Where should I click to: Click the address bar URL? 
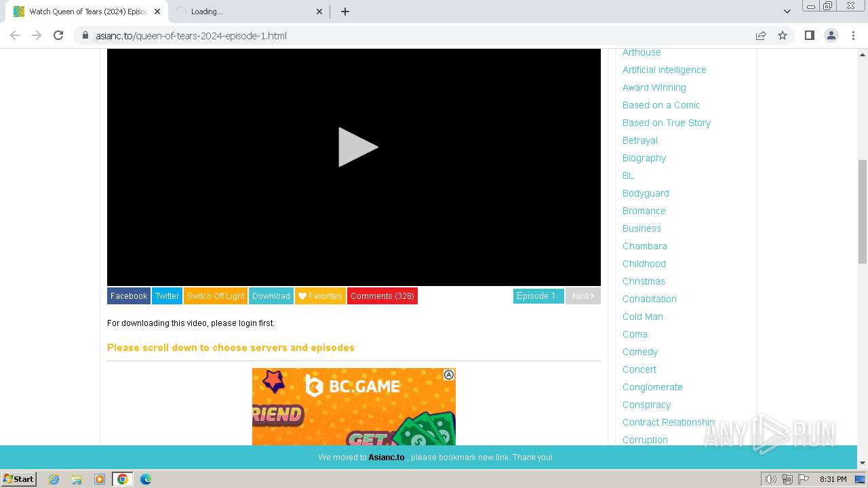click(x=191, y=36)
